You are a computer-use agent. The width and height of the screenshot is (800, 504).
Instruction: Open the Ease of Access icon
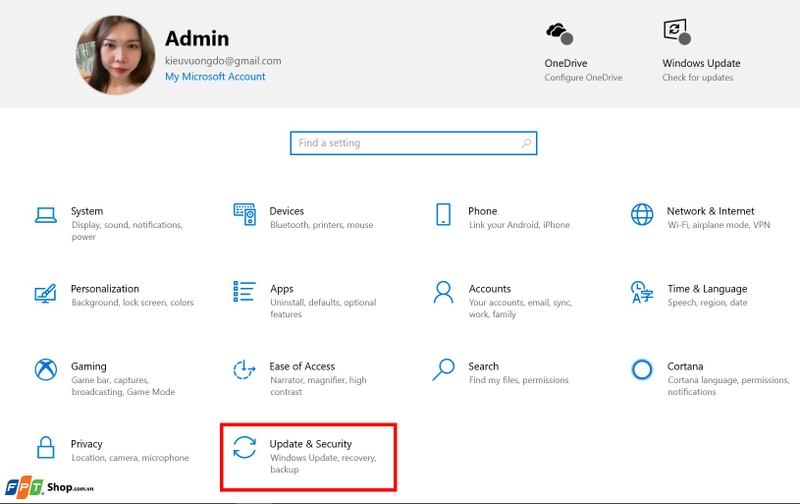click(244, 369)
